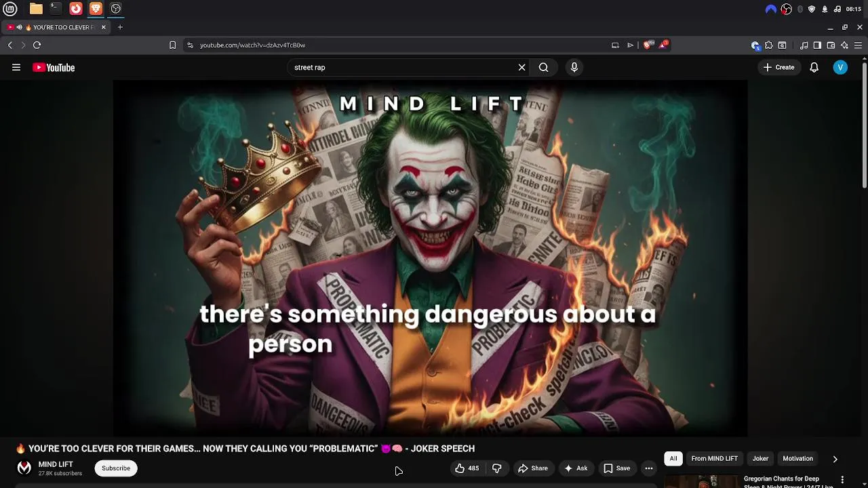868x488 pixels.
Task: Install the app via address bar icon
Action: coord(615,45)
